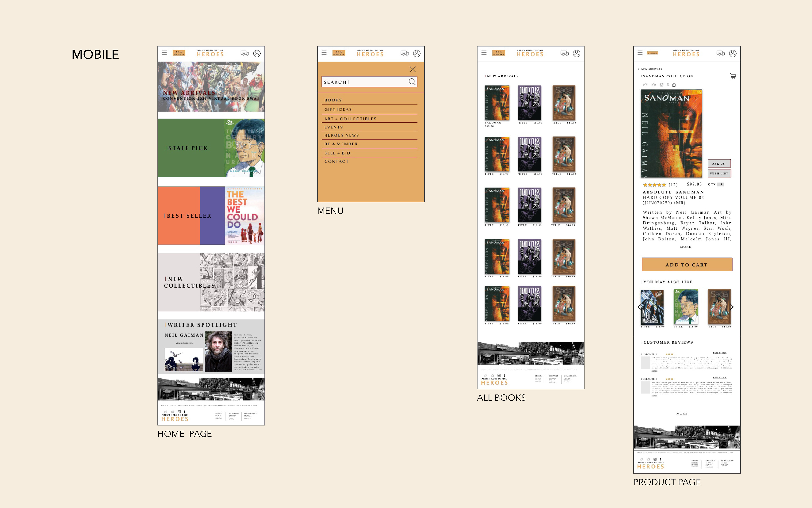
Task: Click the five-star rating on product page
Action: click(x=654, y=185)
